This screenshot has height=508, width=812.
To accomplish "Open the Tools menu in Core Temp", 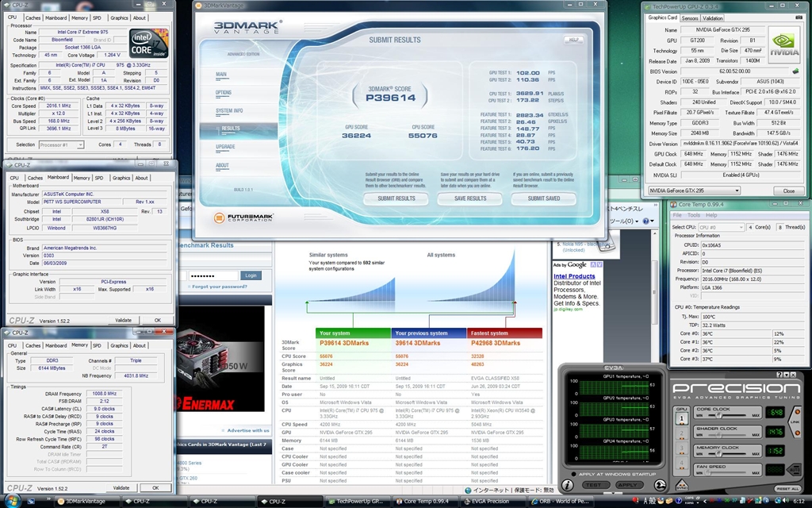I will pyautogui.click(x=693, y=215).
